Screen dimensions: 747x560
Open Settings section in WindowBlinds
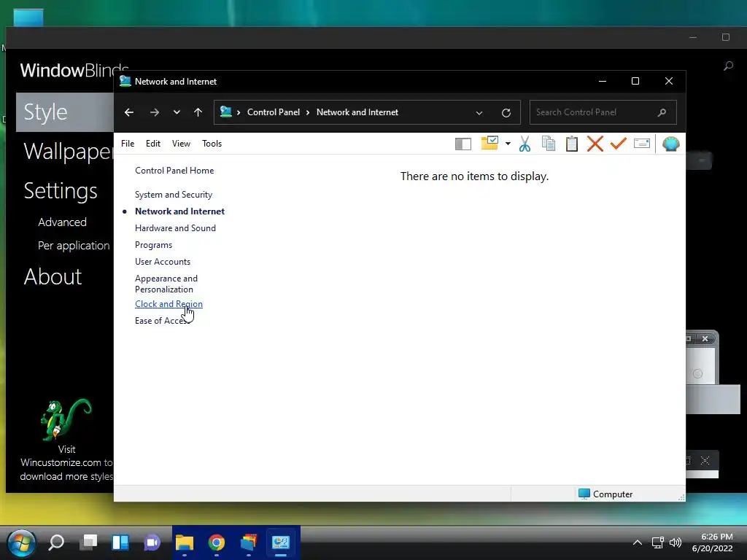point(61,190)
